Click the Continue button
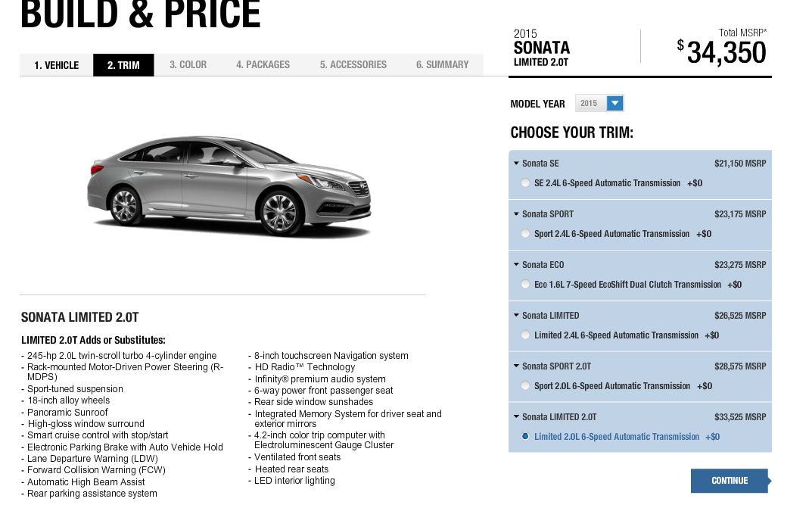This screenshot has height=508, width=812. click(x=730, y=481)
